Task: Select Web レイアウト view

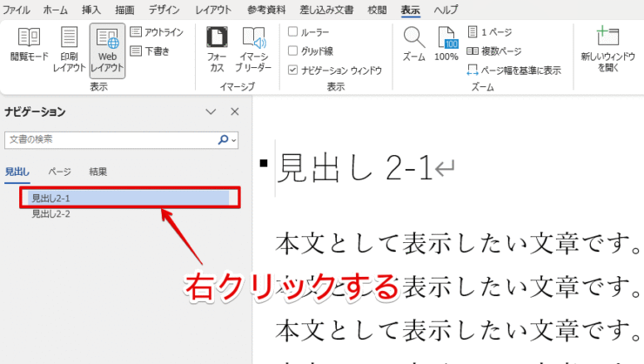Action: 107,51
